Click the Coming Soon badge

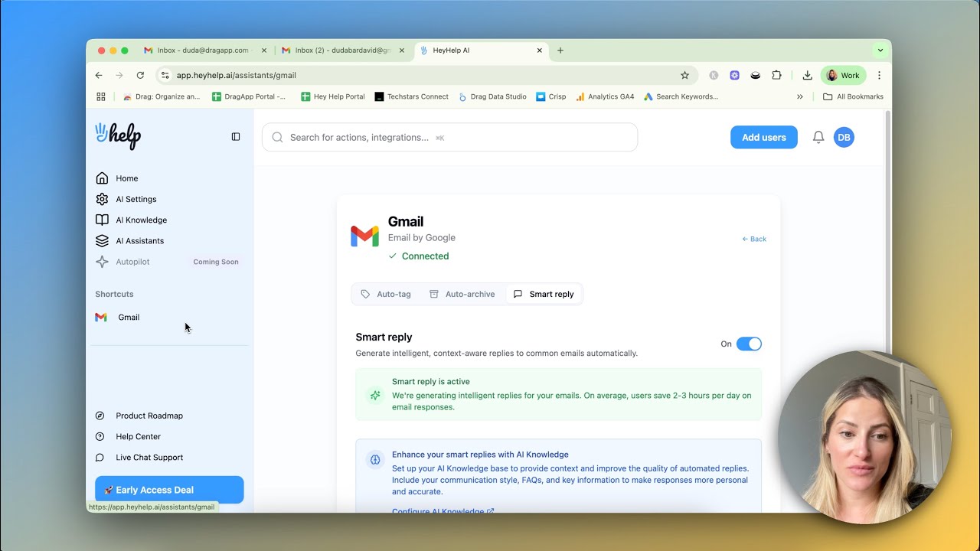[x=216, y=262]
